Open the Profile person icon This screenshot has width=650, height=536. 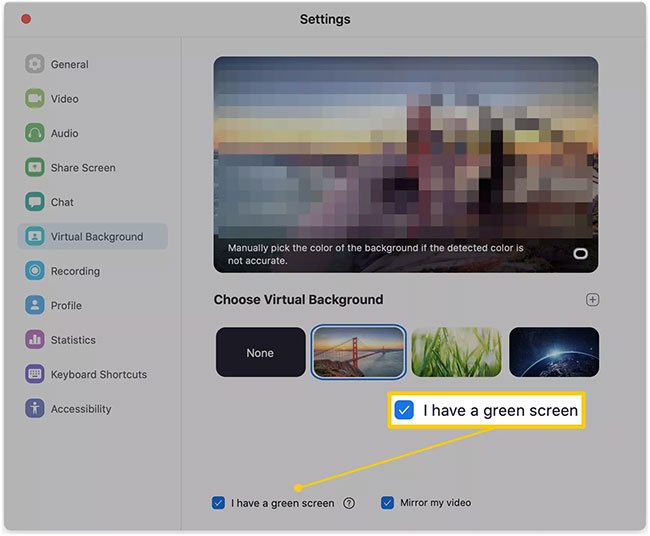point(35,305)
